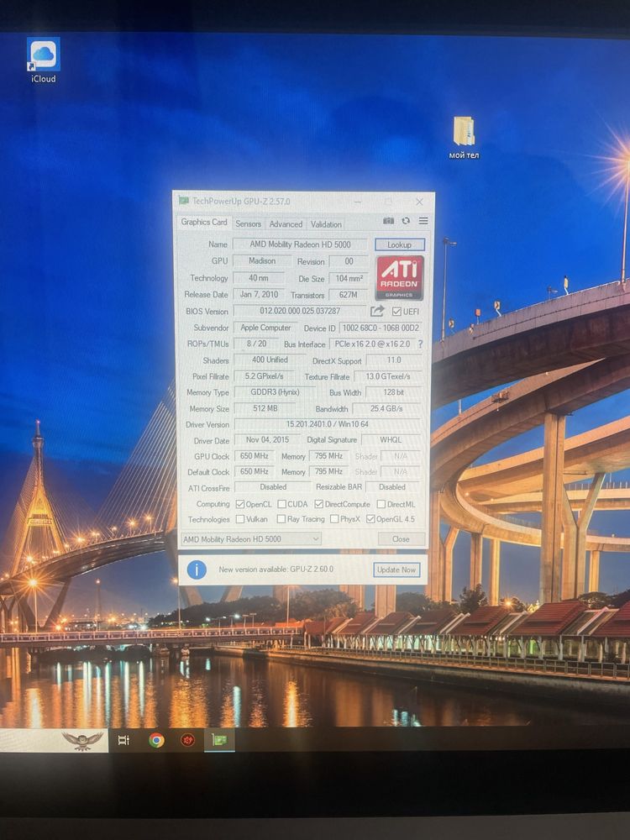
Task: Toggle the DirectML checkbox
Action: tap(381, 504)
